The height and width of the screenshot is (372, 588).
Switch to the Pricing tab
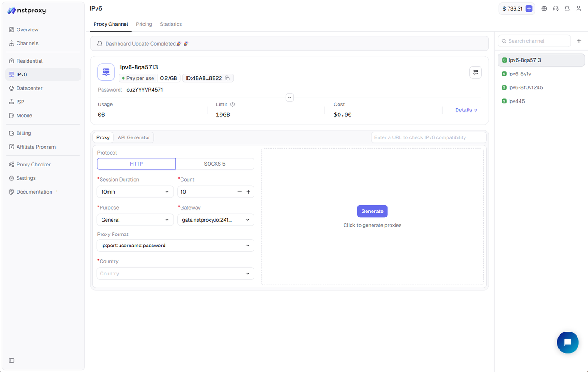(x=144, y=24)
